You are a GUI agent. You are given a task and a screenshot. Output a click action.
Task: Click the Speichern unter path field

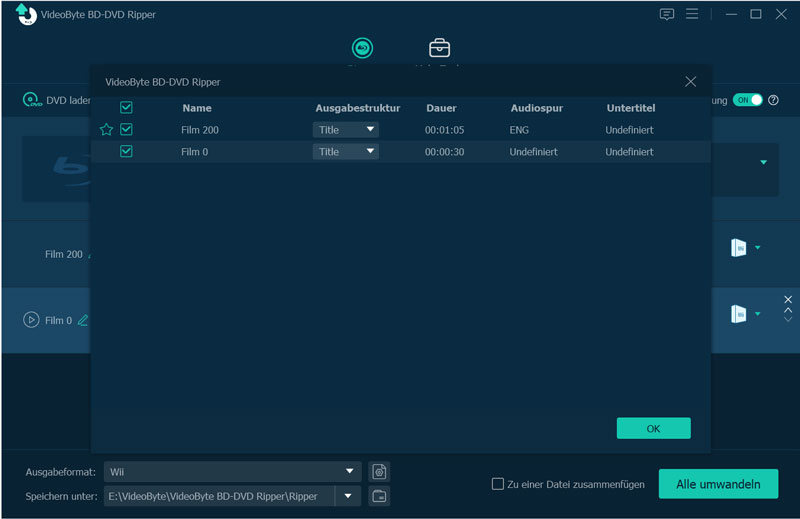coord(219,496)
